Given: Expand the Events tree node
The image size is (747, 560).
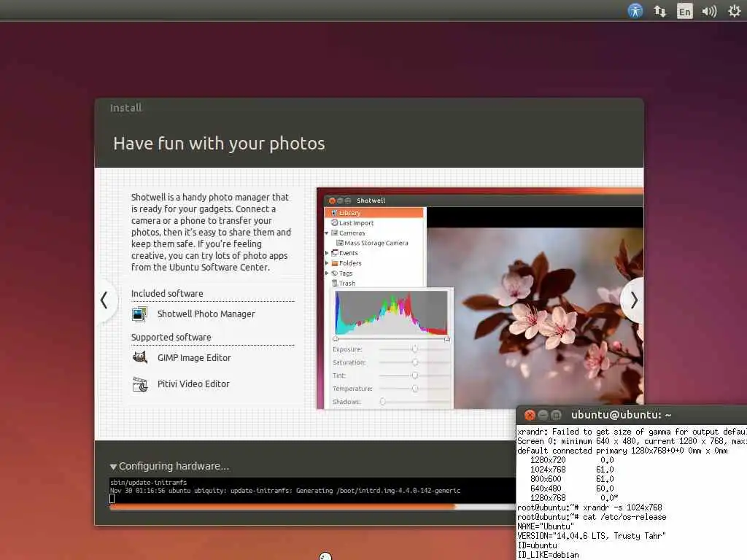Looking at the screenshot, I should tap(327, 253).
